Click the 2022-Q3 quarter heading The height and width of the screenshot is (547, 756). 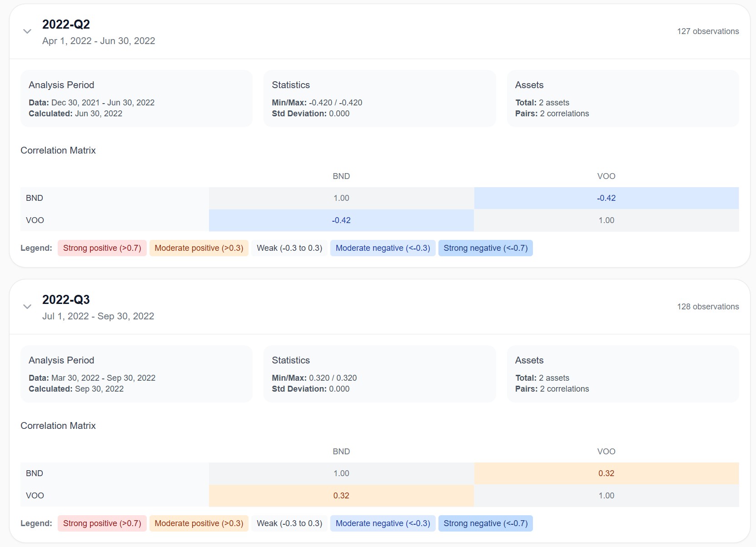tap(66, 300)
